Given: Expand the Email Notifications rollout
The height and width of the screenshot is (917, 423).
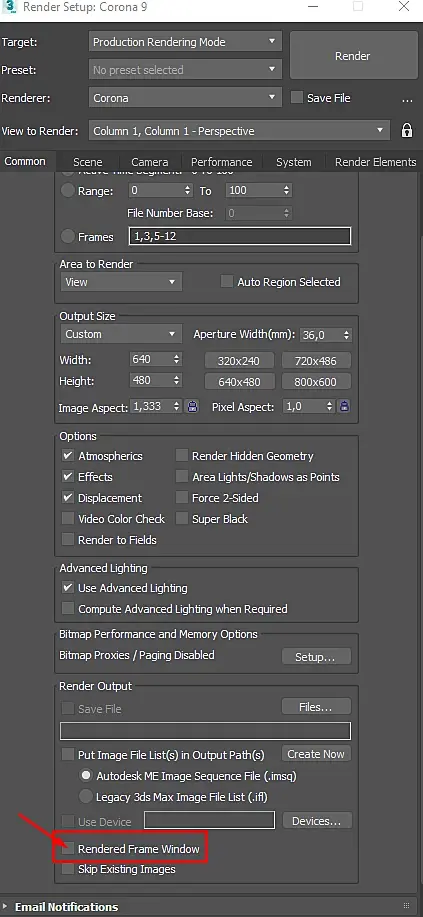Looking at the screenshot, I should (x=66, y=906).
